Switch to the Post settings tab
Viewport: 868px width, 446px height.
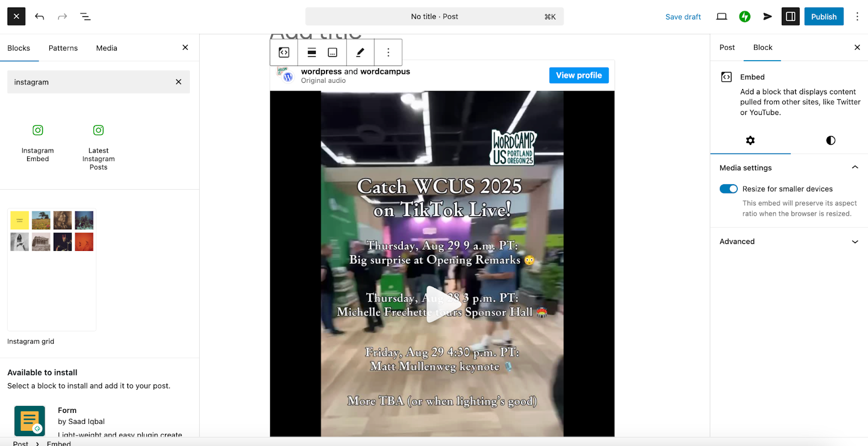point(727,48)
